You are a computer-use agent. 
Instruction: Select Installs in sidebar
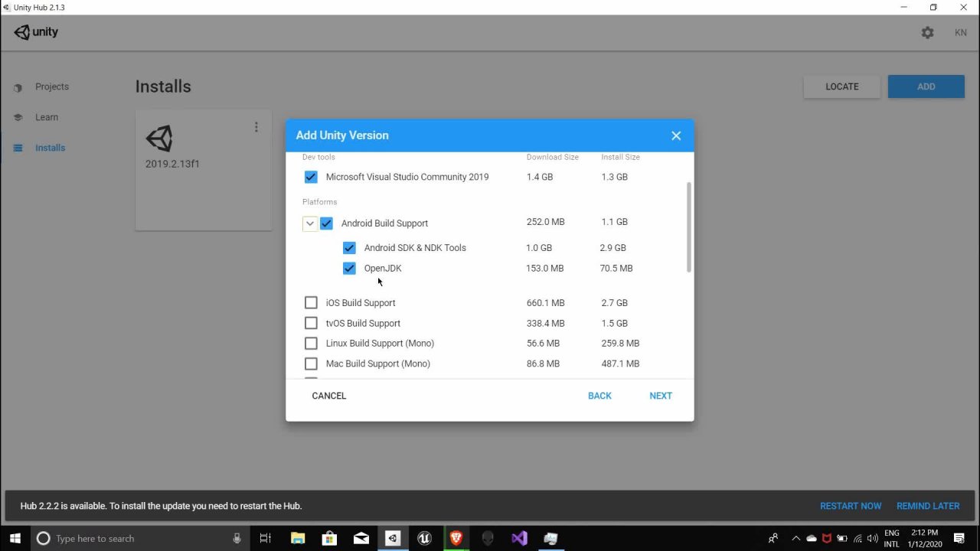50,148
